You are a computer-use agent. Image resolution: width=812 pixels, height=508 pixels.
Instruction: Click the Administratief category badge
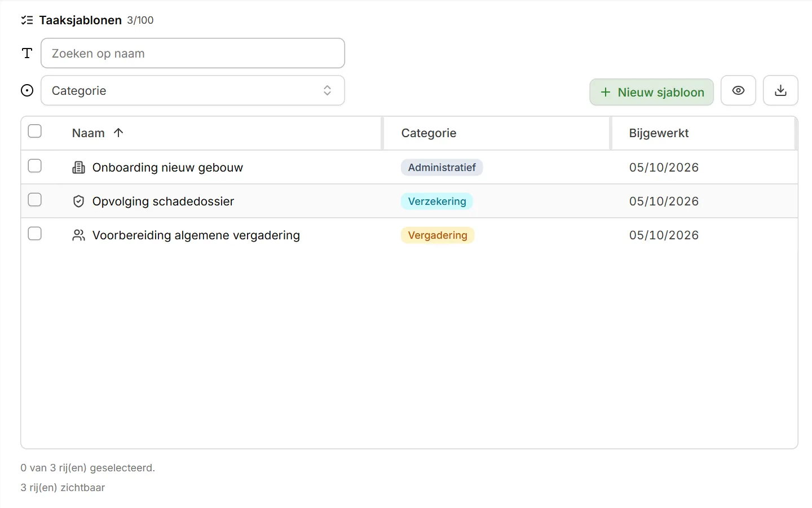(x=442, y=168)
